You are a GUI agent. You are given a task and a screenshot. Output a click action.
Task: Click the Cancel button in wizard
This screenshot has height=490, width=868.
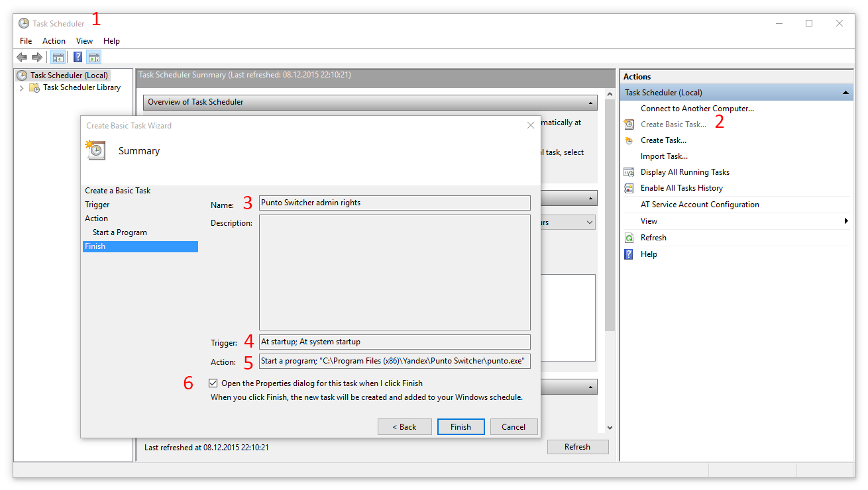pyautogui.click(x=514, y=427)
